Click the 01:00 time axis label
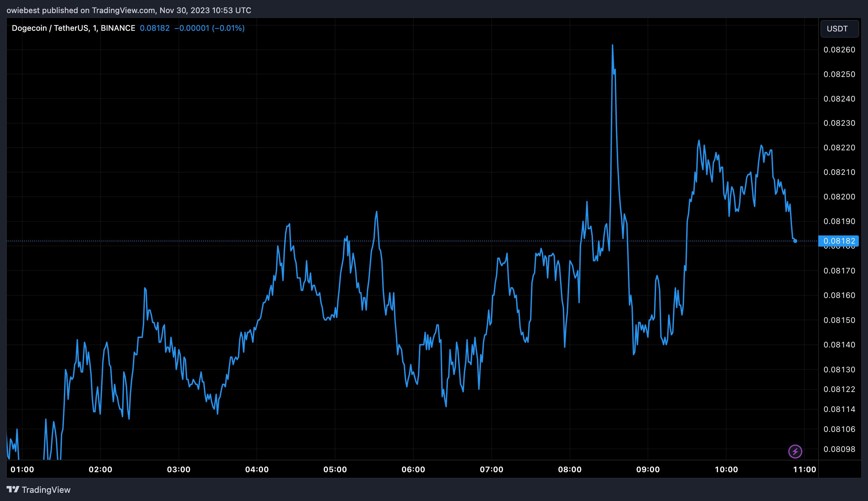Screen dimensions: 868x501 [22, 469]
